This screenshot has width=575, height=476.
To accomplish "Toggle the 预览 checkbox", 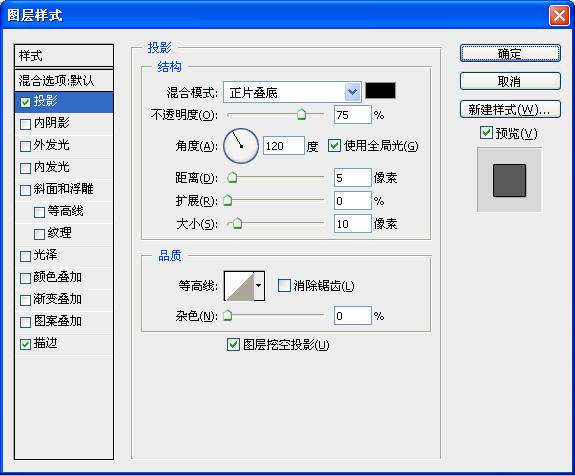I will (x=486, y=133).
